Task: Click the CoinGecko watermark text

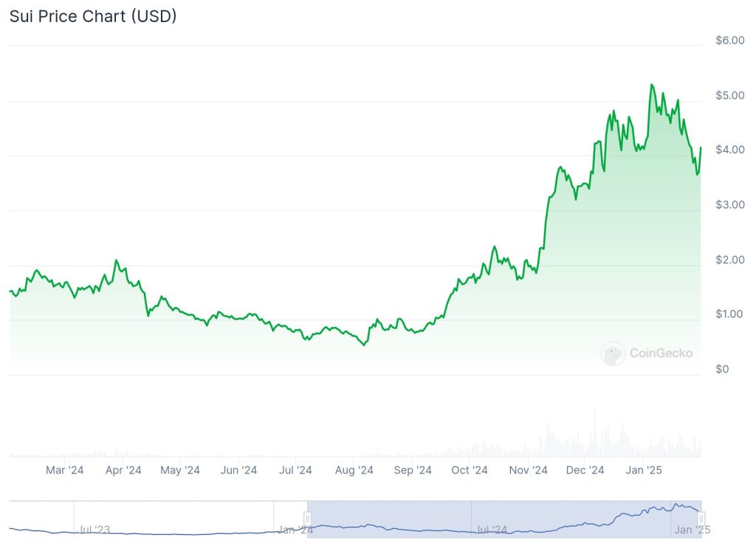Action: click(661, 353)
